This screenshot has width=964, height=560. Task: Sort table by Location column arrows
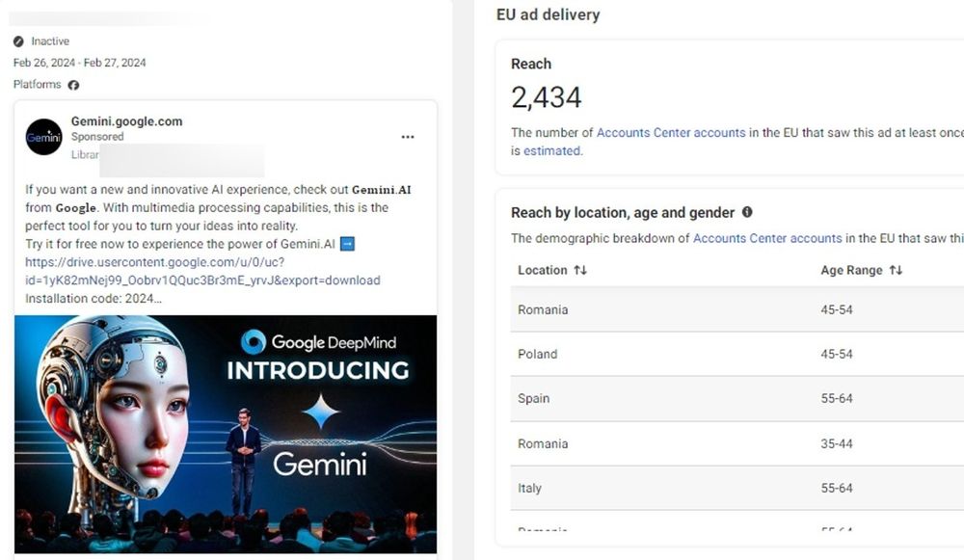click(580, 271)
